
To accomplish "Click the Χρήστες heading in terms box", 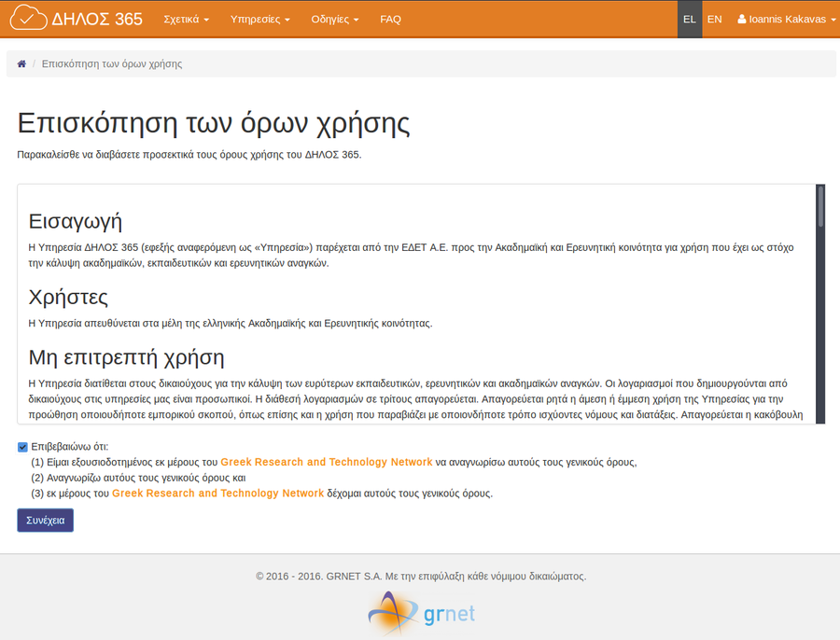I will [x=68, y=298].
